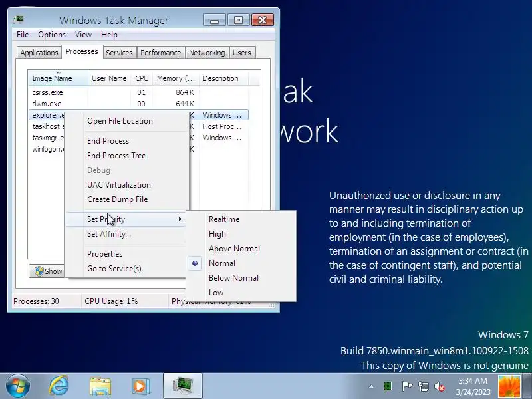Image resolution: width=532 pixels, height=399 pixels.
Task: Open the Help menu
Action: [x=109, y=35]
